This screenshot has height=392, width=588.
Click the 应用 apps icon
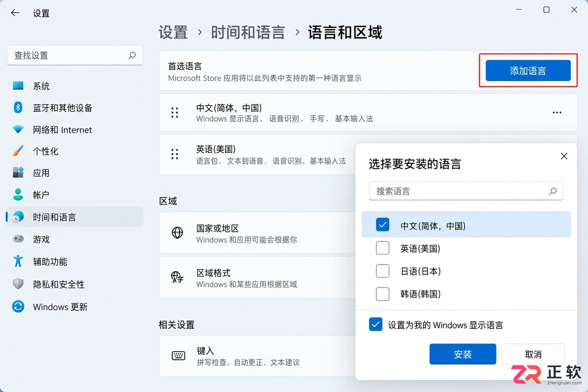(18, 173)
